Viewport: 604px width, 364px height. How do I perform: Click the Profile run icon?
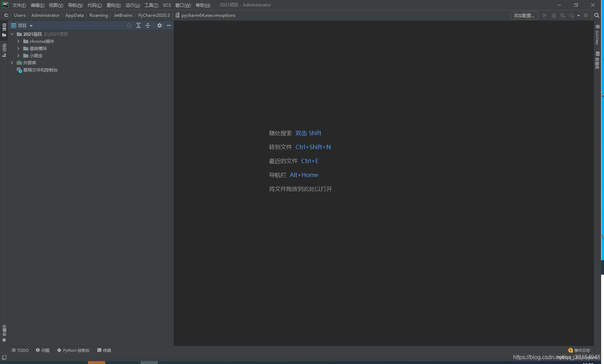pos(572,15)
